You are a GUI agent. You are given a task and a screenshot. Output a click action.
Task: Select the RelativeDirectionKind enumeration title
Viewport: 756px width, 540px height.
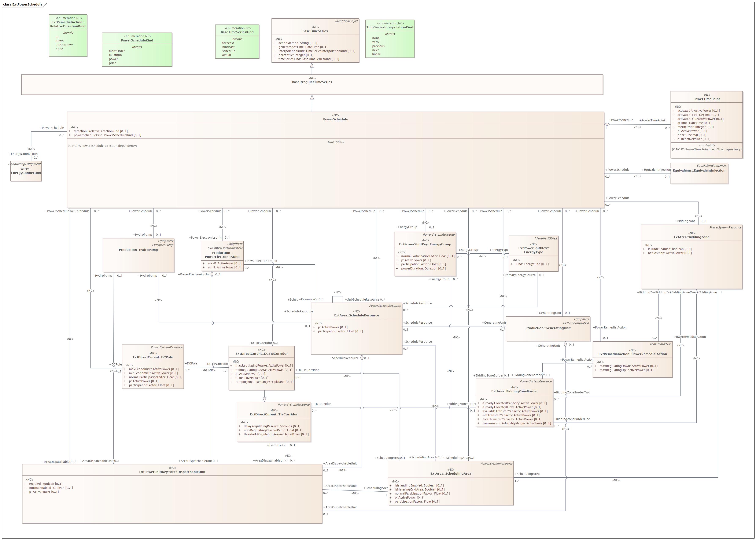pyautogui.click(x=68, y=24)
